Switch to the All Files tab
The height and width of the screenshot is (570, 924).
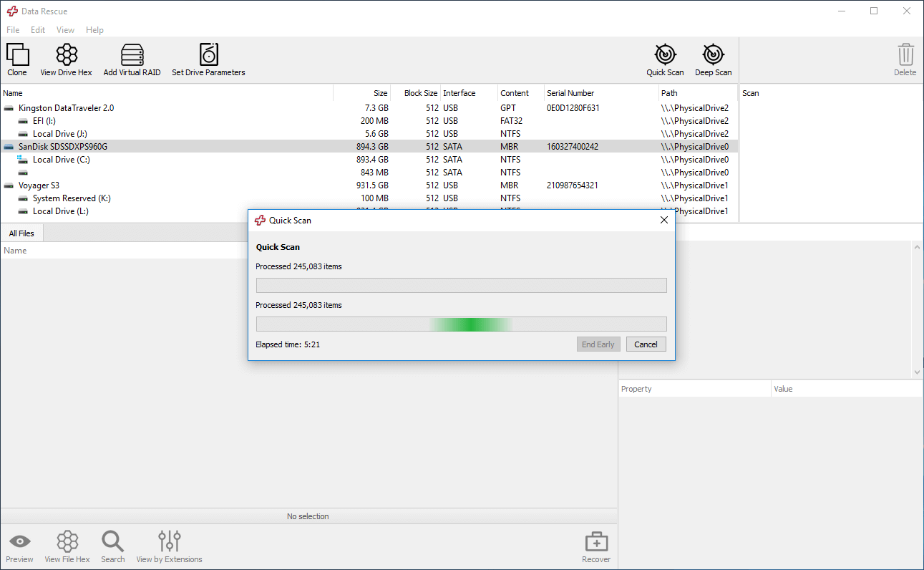click(21, 233)
